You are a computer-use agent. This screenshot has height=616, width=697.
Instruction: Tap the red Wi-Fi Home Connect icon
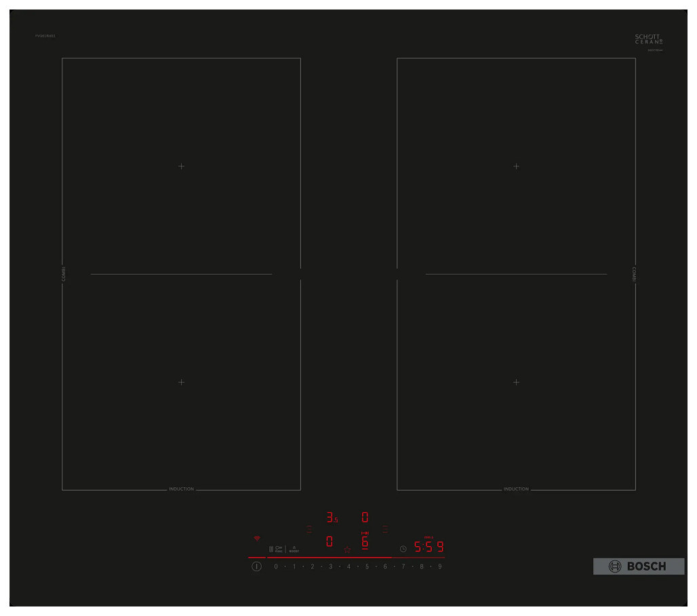point(257,538)
